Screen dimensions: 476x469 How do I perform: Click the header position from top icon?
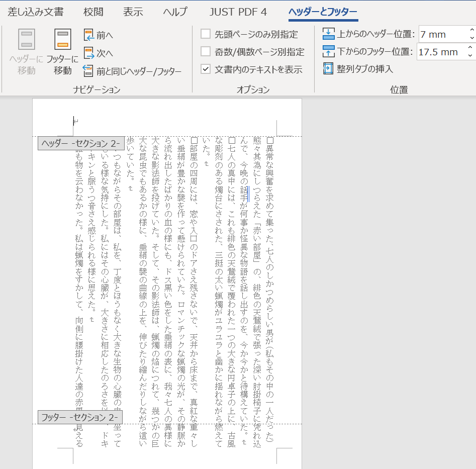tap(329, 34)
